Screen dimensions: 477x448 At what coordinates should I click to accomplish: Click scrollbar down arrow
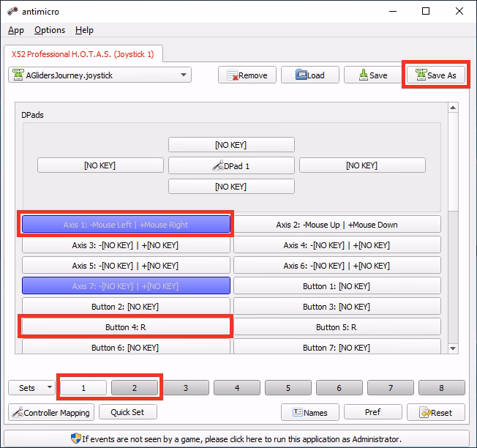(453, 348)
